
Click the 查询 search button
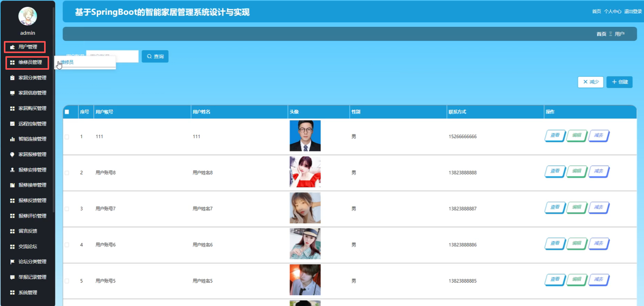[x=155, y=57]
